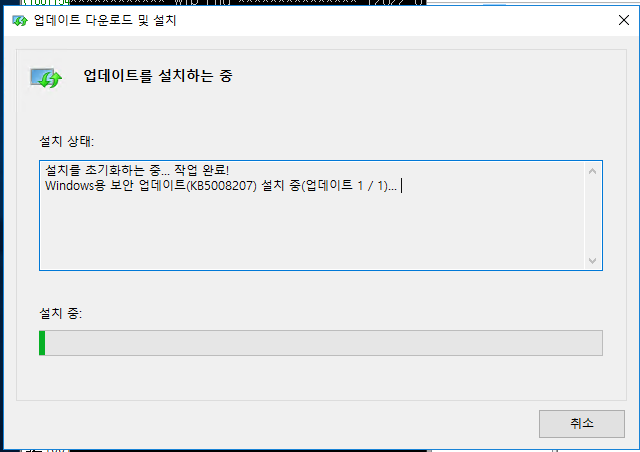This screenshot has width=640, height=452.
Task: Click the dialog title '업데이트 다운로드 및 설치'
Action: pyautogui.click(x=105, y=20)
